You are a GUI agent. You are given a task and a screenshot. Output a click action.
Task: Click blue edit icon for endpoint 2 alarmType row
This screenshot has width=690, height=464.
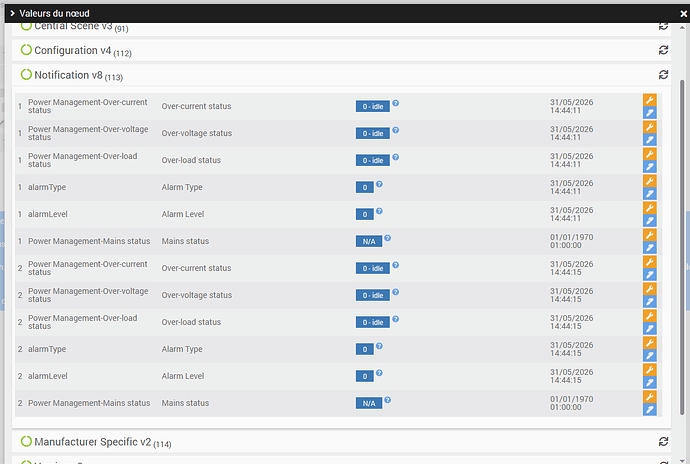tap(650, 355)
